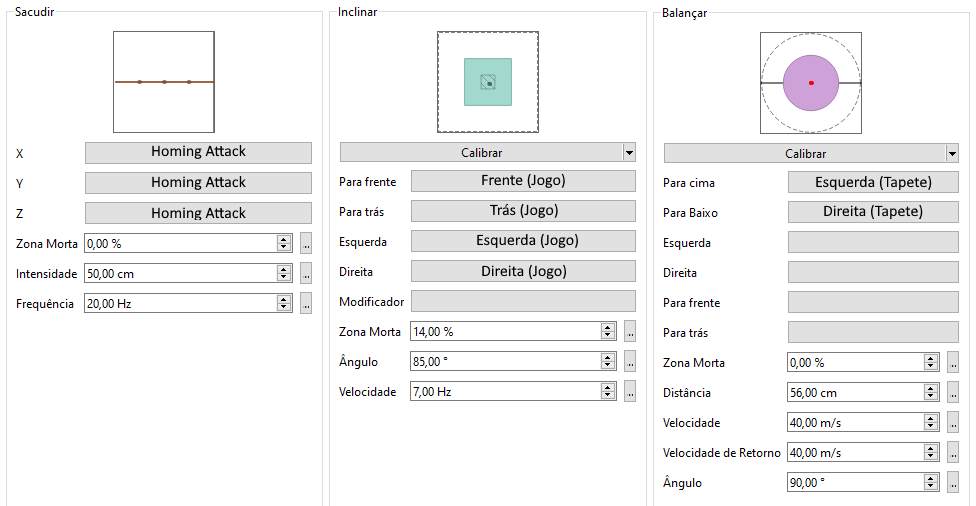The image size is (976, 506).
Task: Click the empty Modificador mapping field
Action: click(x=523, y=301)
